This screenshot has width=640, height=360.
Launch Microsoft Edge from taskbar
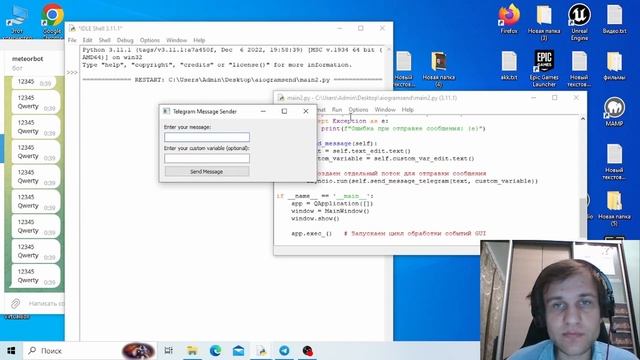point(215,351)
